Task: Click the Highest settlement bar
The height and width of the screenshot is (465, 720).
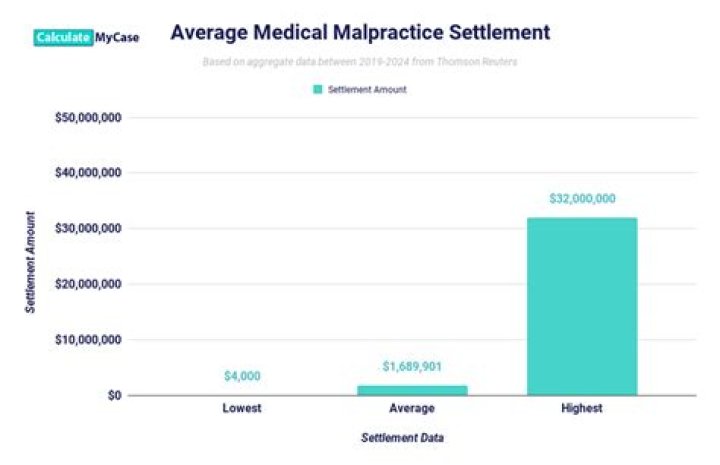Action: (581, 306)
